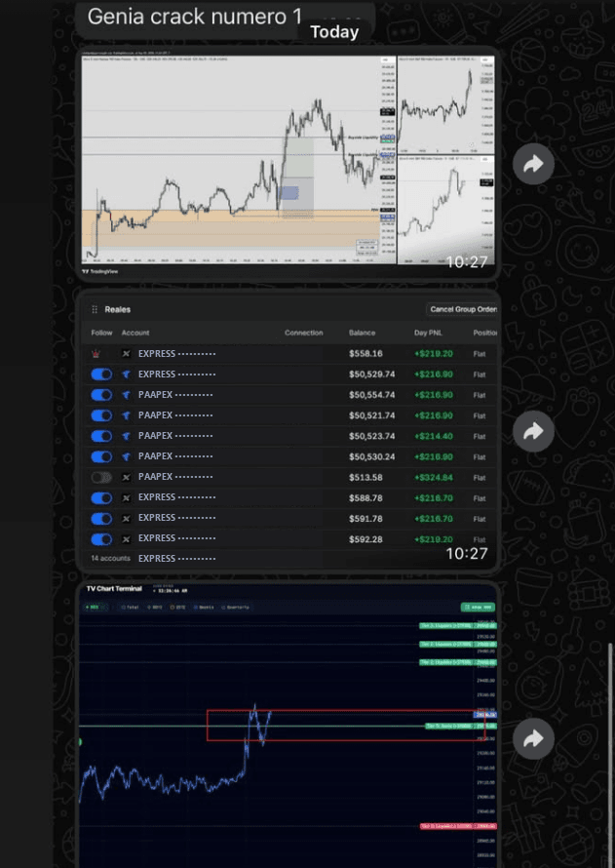Click the +$324.84 day PNL value
Image resolution: width=615 pixels, height=868 pixels.
tap(434, 477)
